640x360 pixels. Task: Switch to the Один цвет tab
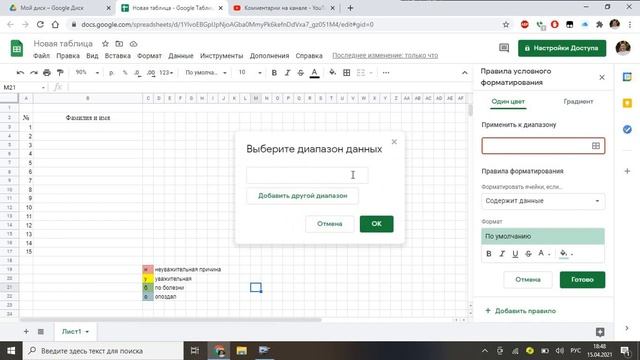point(508,102)
